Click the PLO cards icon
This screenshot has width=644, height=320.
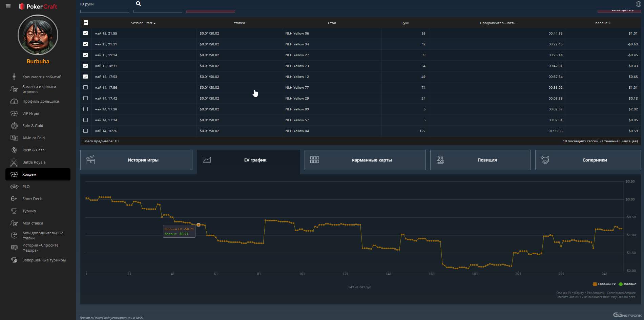[14, 187]
